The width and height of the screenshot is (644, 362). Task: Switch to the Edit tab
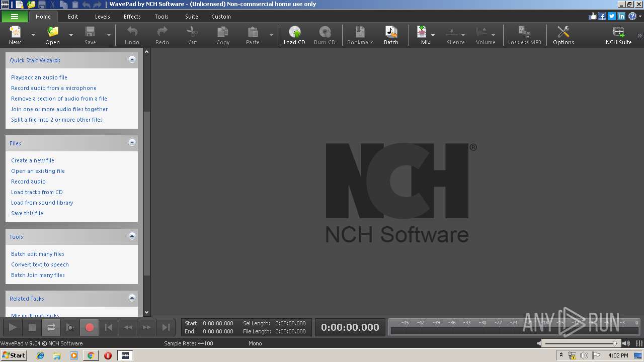pos(73,17)
